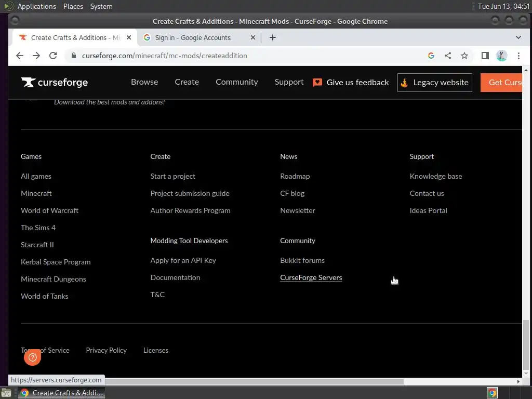This screenshot has height=399, width=532.
Task: Share this page using share icon
Action: tap(448, 56)
